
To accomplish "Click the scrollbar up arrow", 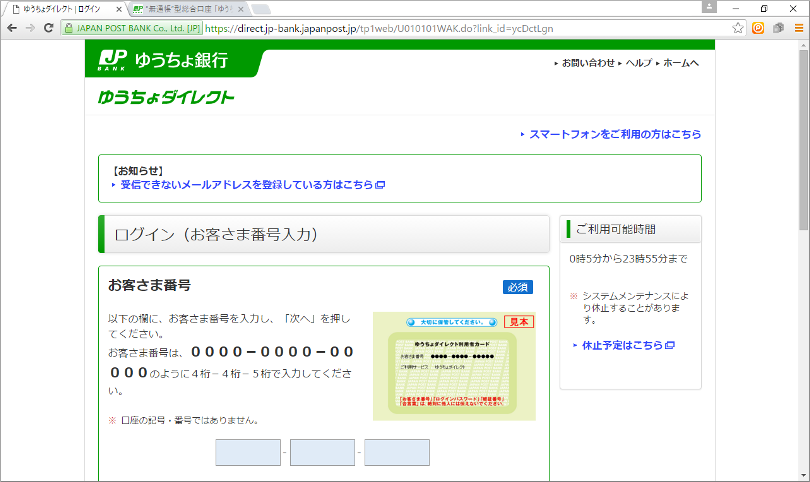I will (x=803, y=45).
